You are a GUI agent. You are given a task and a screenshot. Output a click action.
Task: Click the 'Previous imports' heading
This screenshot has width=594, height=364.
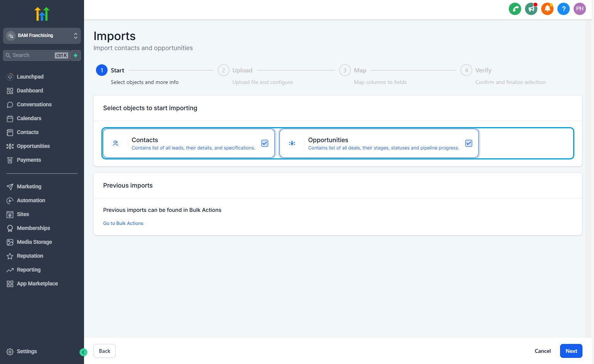pos(128,186)
